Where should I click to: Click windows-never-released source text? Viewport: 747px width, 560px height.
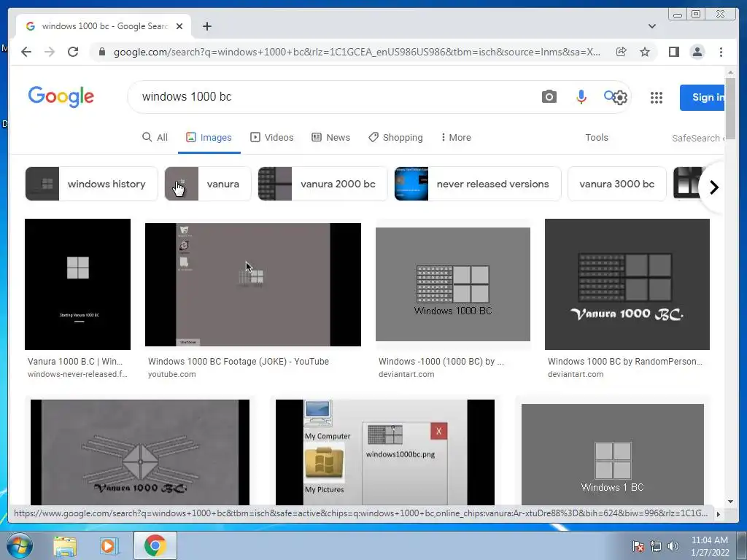coord(77,374)
